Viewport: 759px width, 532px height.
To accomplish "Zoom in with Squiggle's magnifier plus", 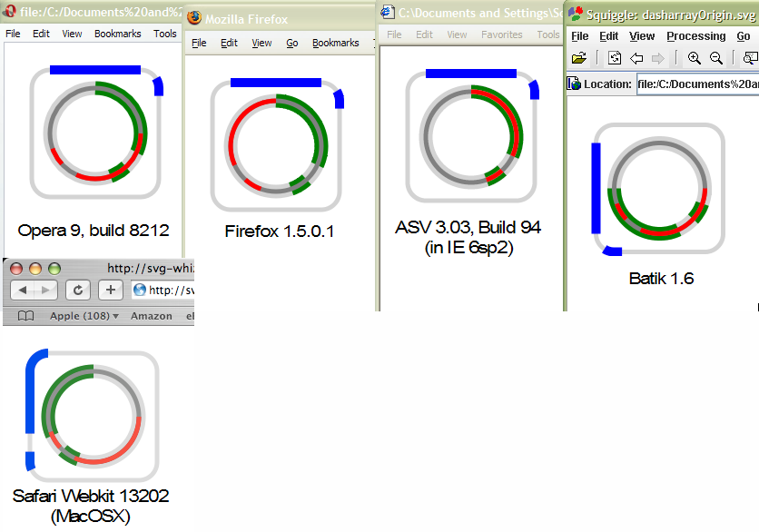I will [x=695, y=59].
